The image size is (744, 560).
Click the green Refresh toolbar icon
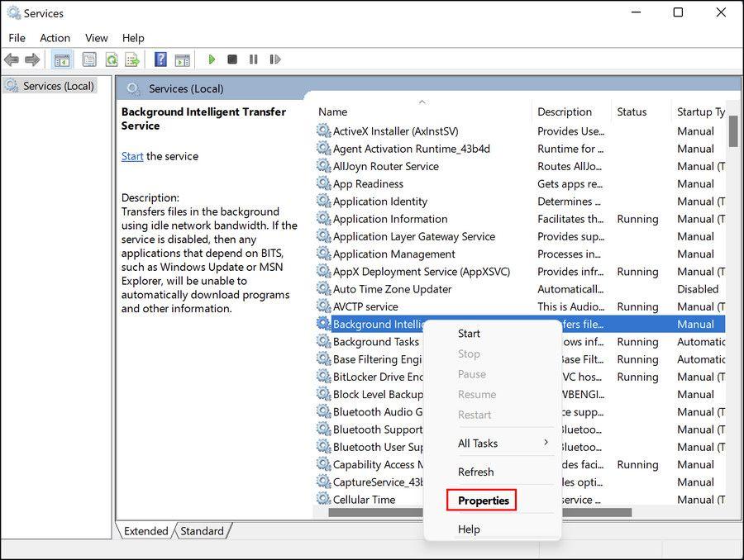tap(111, 59)
